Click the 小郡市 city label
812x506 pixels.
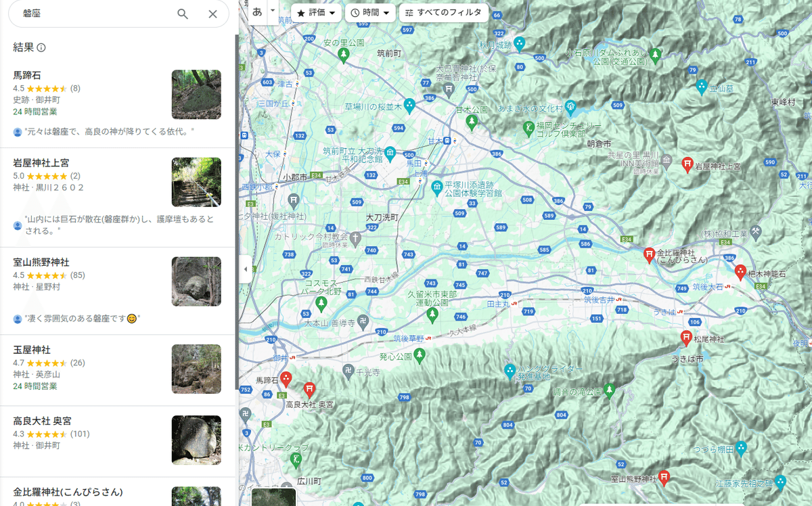coord(295,177)
